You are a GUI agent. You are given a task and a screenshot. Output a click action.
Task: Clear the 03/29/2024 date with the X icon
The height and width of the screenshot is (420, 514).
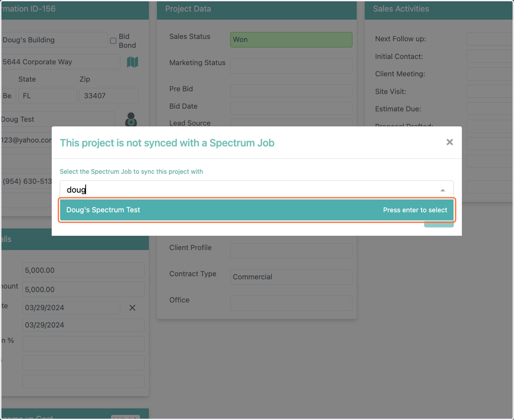tap(132, 308)
